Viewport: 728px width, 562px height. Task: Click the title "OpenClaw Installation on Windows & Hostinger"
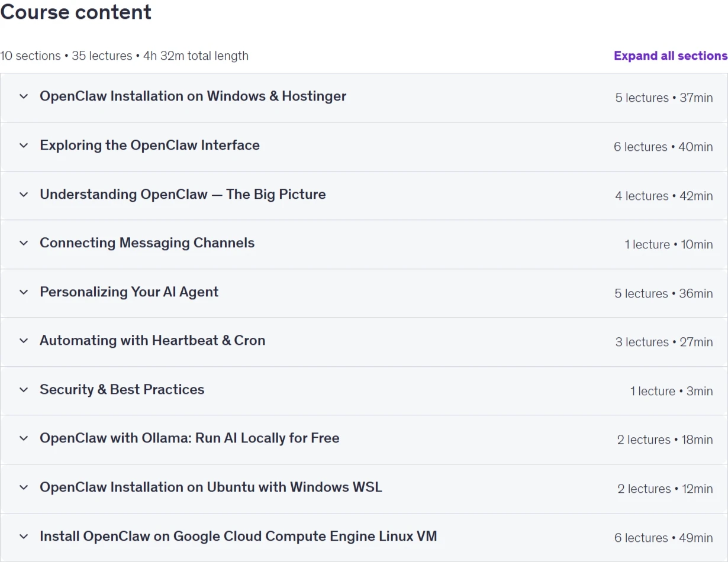coord(193,96)
